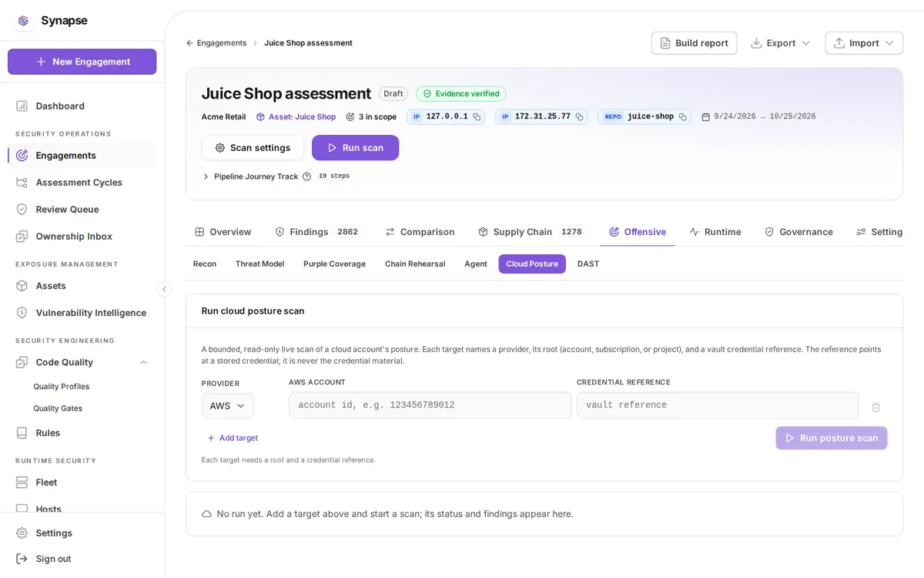
Task: Collapse the sidebar with the chevron handle
Action: (164, 289)
